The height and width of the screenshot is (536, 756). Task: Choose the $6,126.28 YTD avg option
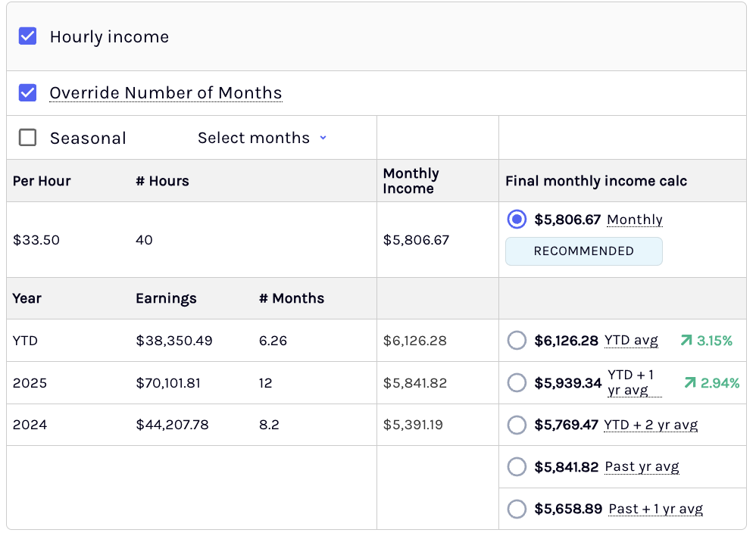coord(517,341)
